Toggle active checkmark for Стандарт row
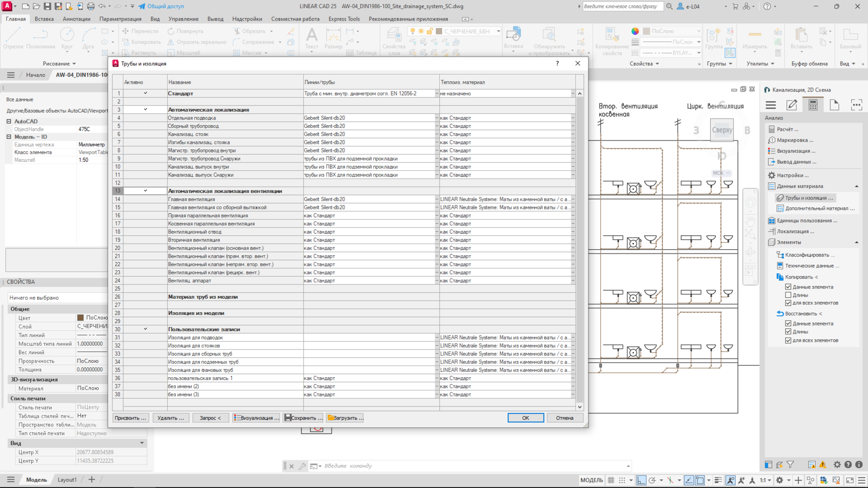Screen dimensions: 868x488 click(145, 93)
